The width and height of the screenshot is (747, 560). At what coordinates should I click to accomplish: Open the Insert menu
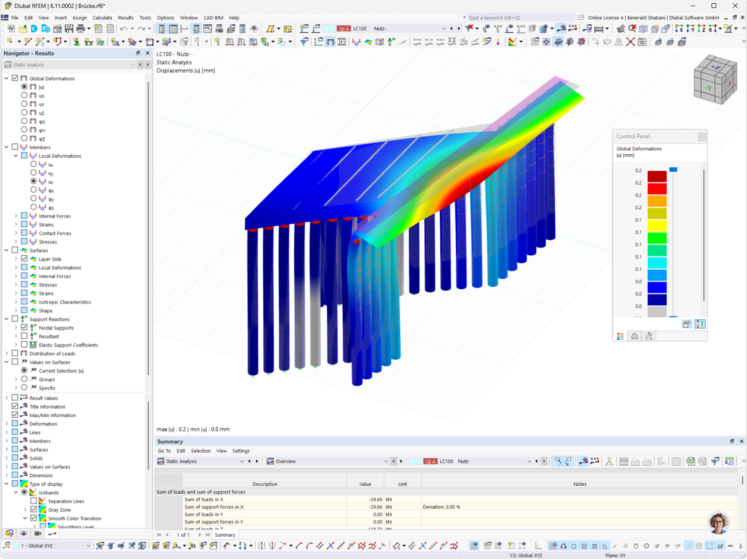point(61,18)
